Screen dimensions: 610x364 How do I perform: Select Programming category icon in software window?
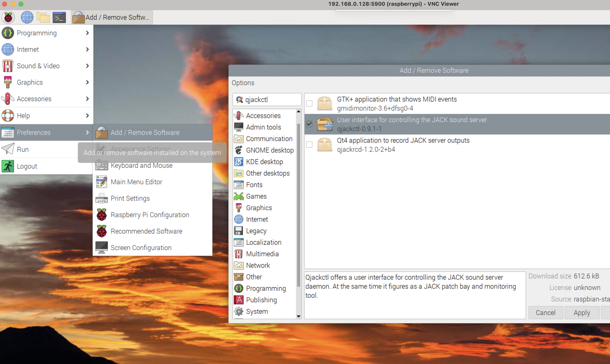coord(239,289)
